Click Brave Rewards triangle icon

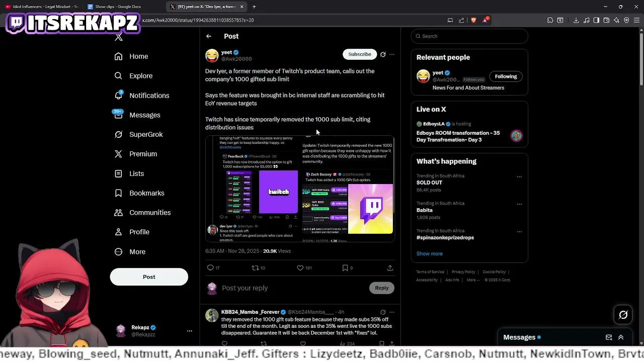coord(486,20)
